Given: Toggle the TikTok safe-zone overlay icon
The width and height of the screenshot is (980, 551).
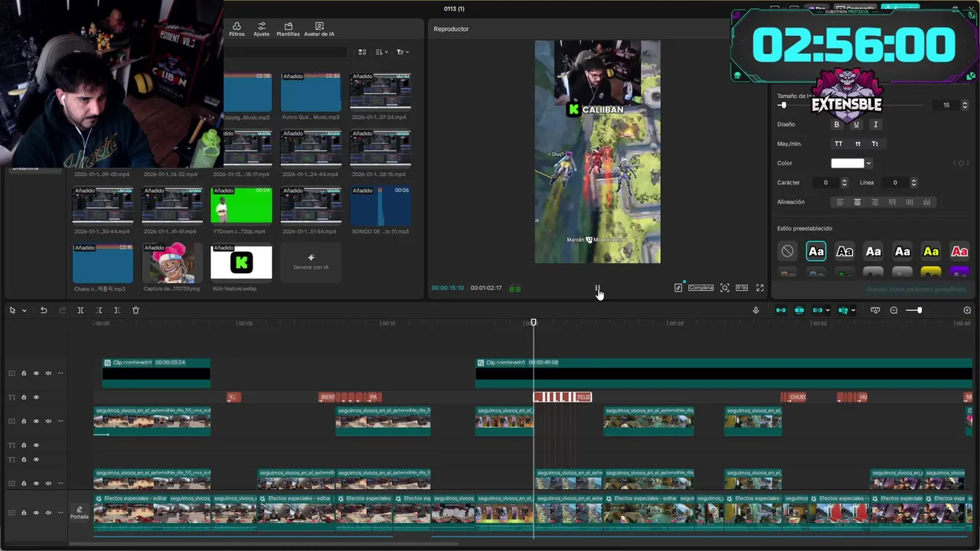Looking at the screenshot, I should click(x=678, y=288).
